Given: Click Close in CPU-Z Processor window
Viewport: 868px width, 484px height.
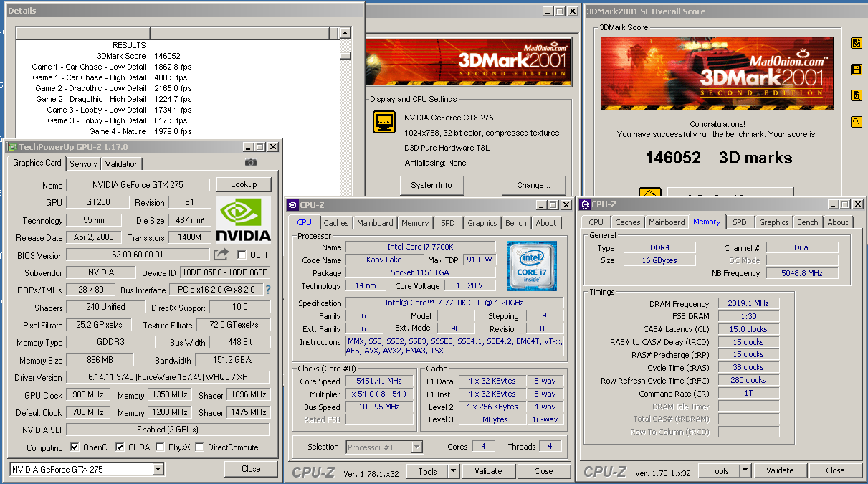Looking at the screenshot, I should pos(544,471).
